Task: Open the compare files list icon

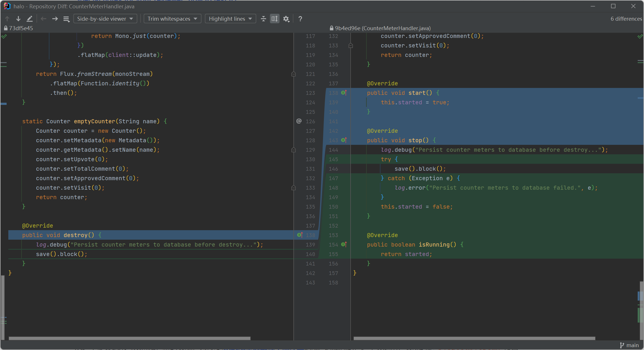Action: (x=66, y=19)
